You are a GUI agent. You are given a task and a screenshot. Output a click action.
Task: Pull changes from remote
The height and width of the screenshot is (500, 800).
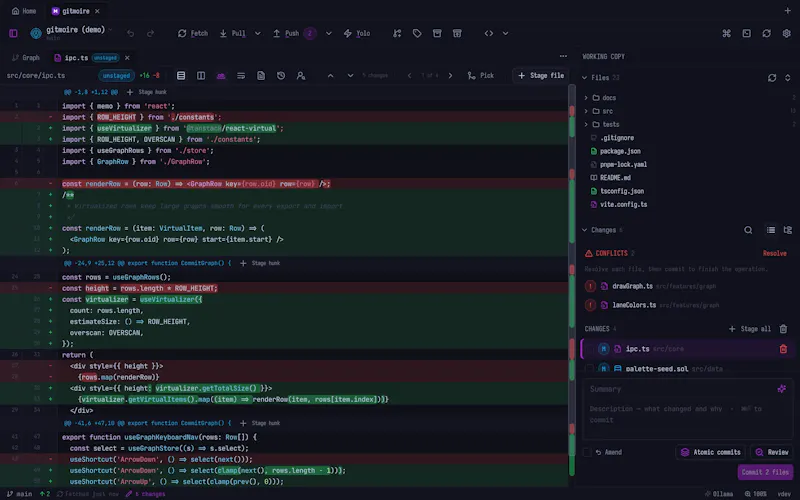click(232, 33)
